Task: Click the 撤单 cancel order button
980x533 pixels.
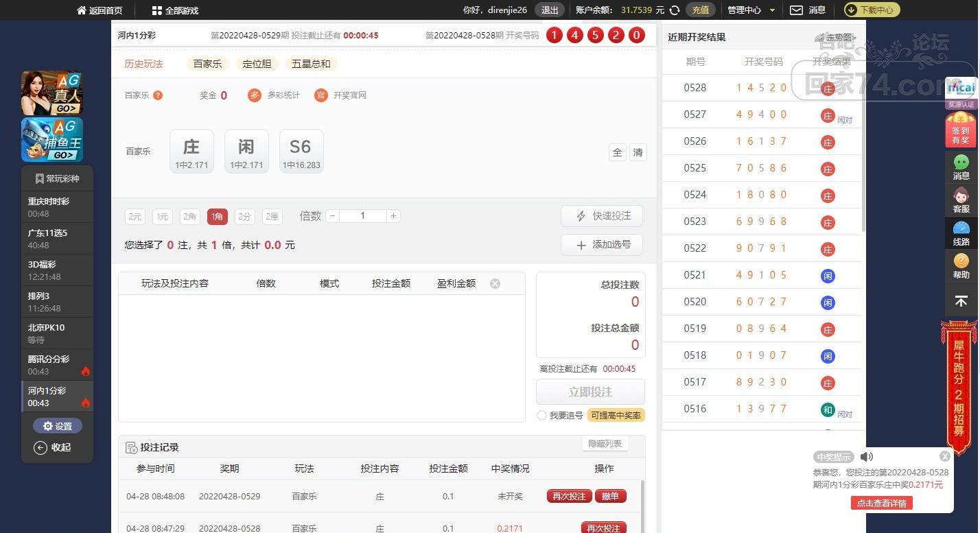Action: [610, 496]
